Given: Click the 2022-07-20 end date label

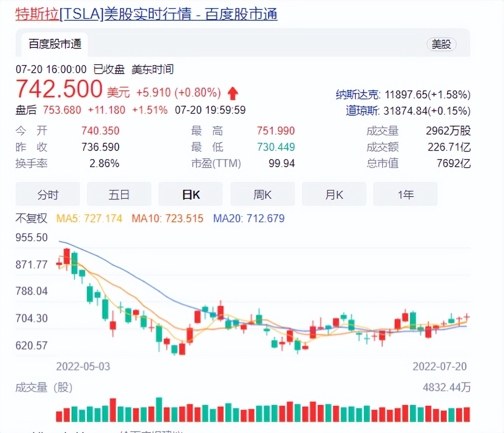Looking at the screenshot, I should [x=439, y=367].
